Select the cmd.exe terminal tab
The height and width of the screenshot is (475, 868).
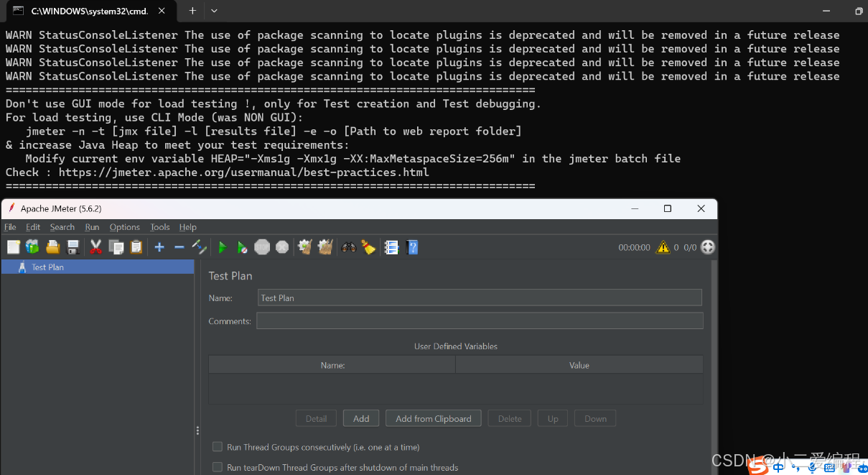(x=90, y=11)
